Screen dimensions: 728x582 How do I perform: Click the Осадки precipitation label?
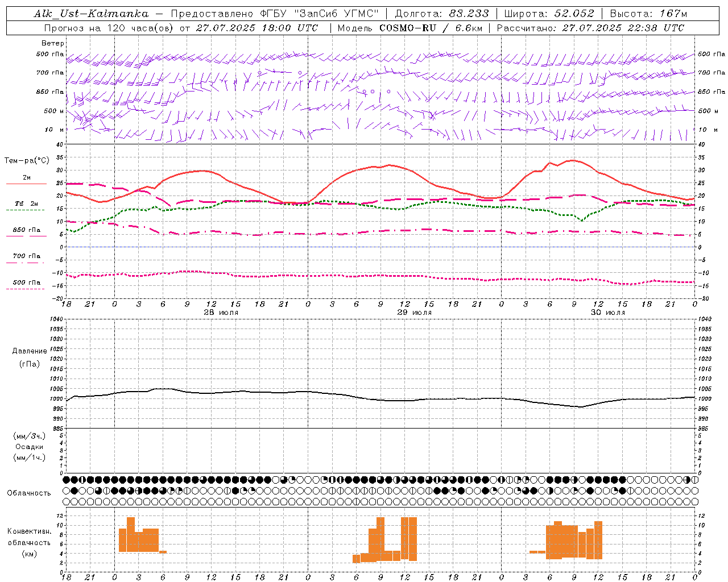pos(30,447)
